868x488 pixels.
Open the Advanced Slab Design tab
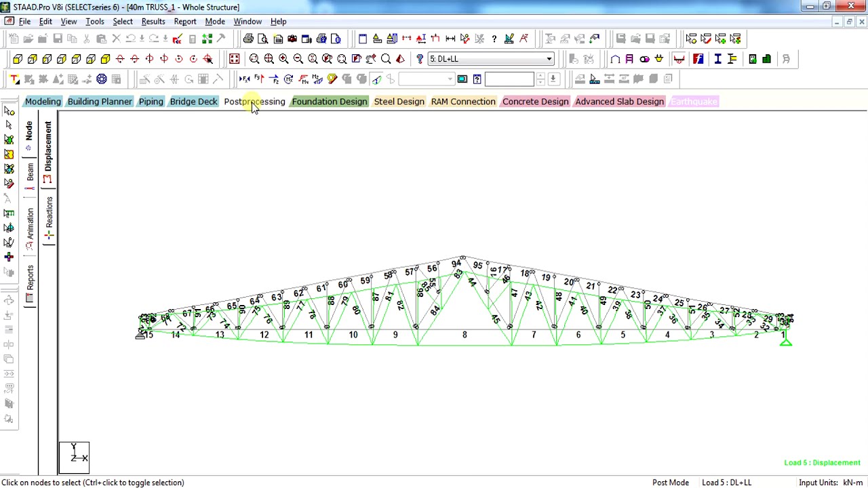[x=619, y=102]
